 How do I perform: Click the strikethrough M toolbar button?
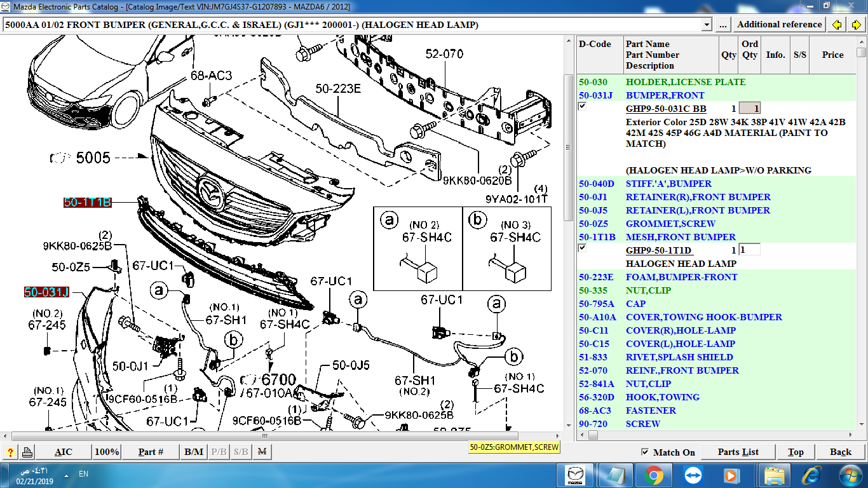tap(261, 452)
